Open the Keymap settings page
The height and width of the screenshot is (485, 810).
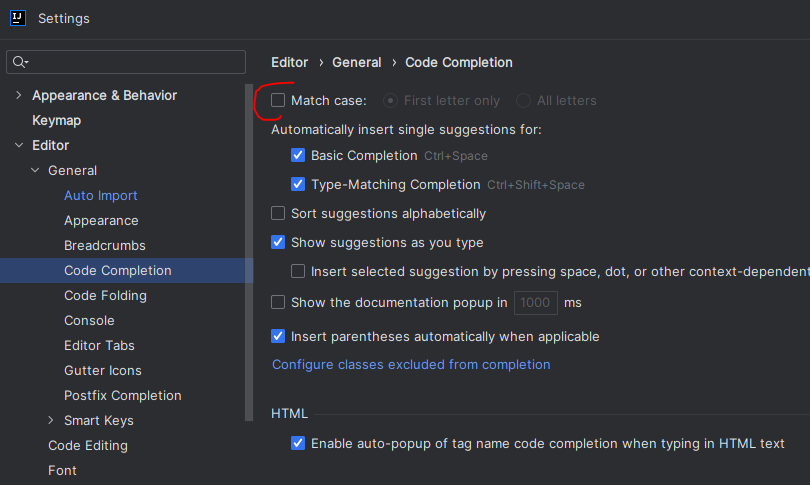point(56,120)
